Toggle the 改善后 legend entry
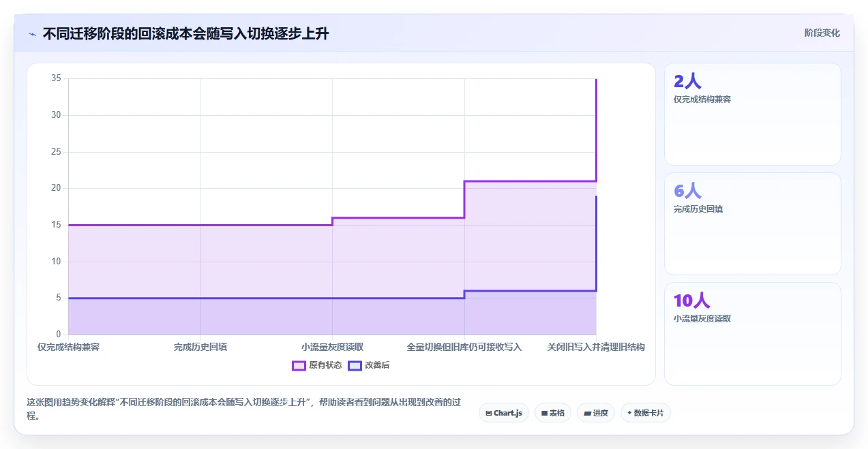 click(x=369, y=365)
